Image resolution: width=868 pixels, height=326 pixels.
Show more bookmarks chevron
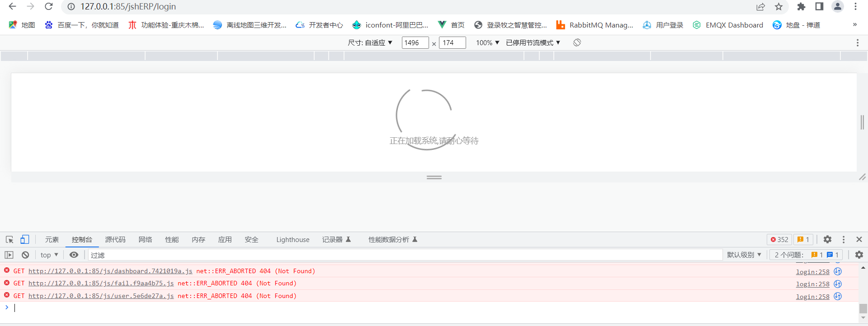(855, 25)
